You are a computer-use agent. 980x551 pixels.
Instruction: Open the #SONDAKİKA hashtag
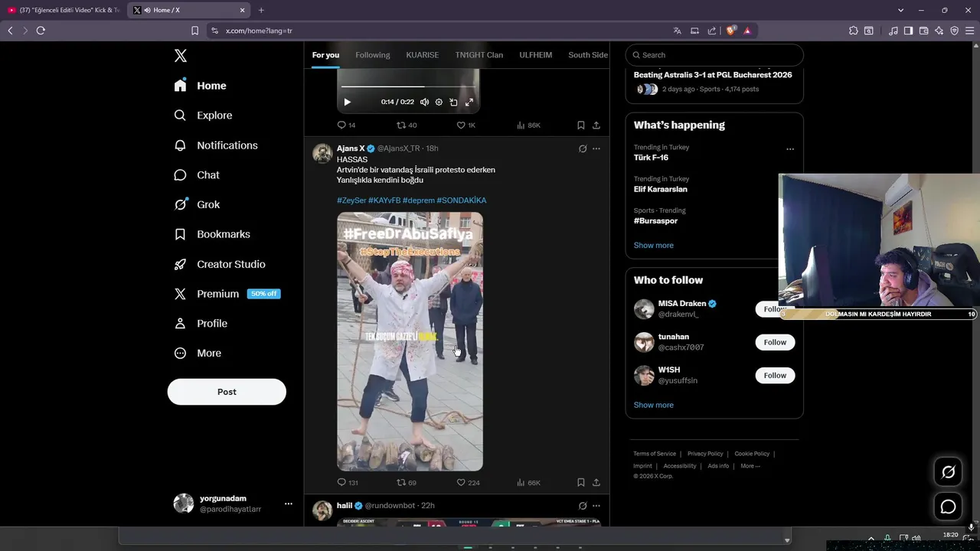(x=462, y=201)
